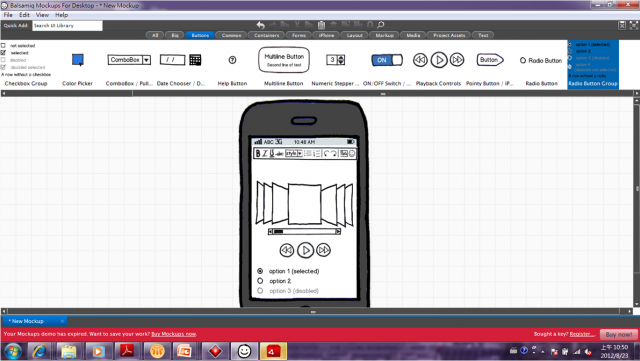
Task: Select the option 2 radio button in the mockup
Action: point(260,281)
